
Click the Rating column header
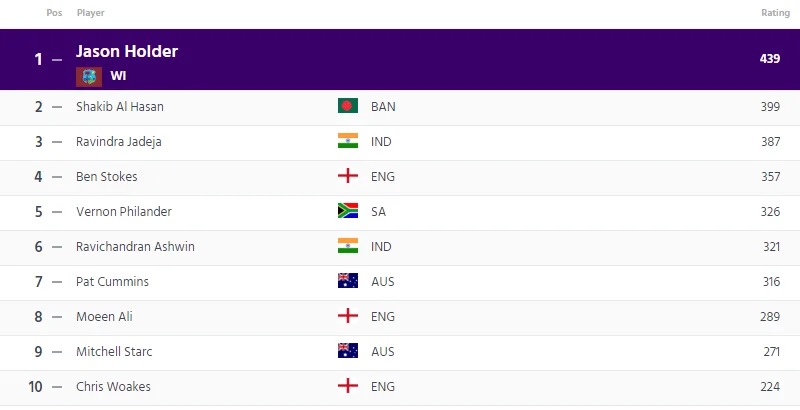click(x=776, y=13)
